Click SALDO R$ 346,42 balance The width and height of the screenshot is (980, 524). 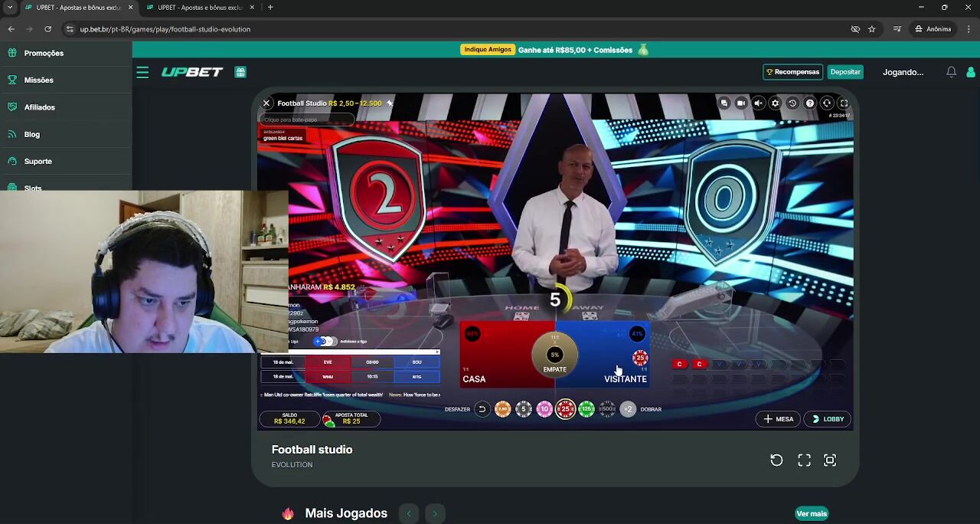click(289, 418)
